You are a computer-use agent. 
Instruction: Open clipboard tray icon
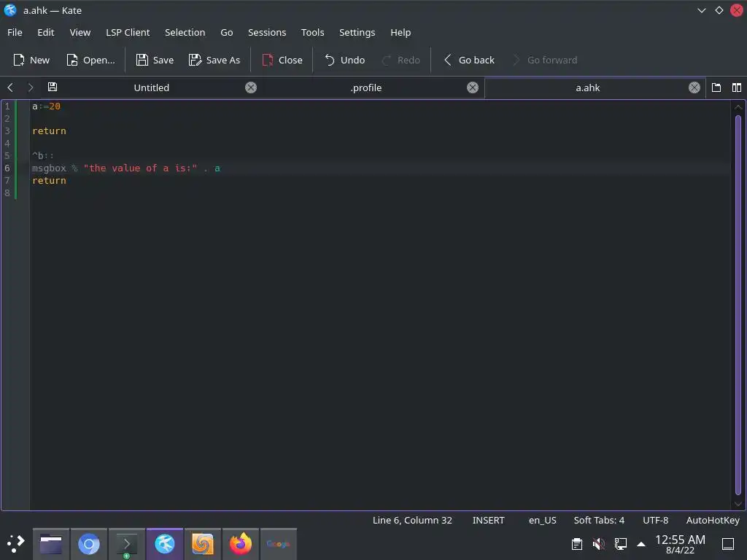coord(577,544)
